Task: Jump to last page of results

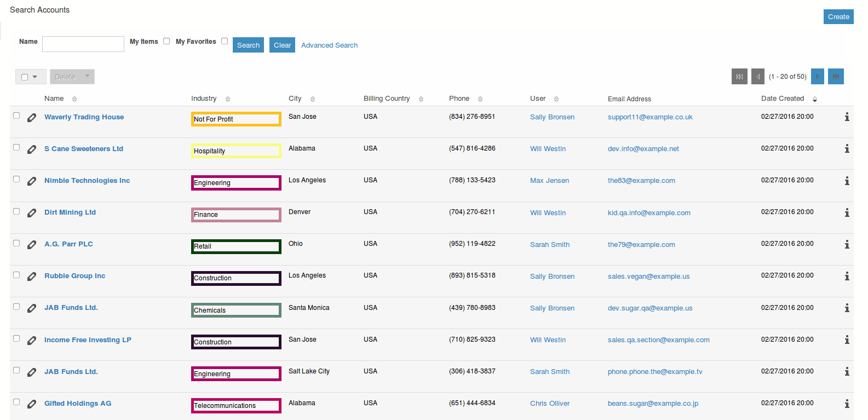Action: 836,77
